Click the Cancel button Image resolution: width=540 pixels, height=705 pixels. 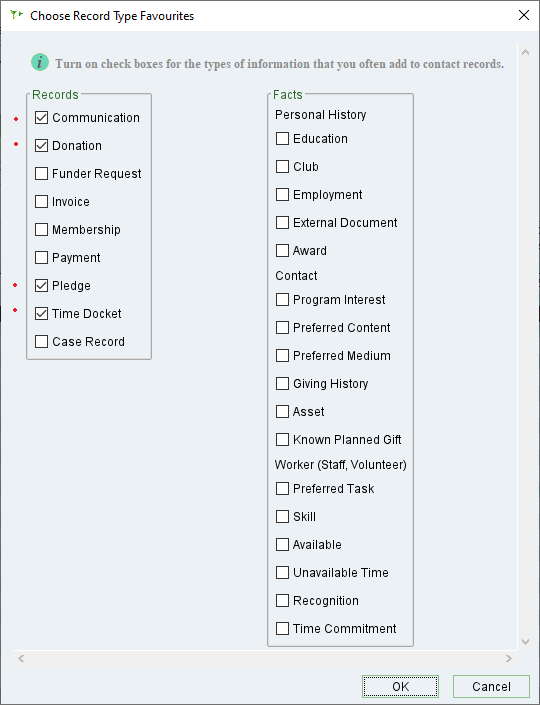pos(491,687)
